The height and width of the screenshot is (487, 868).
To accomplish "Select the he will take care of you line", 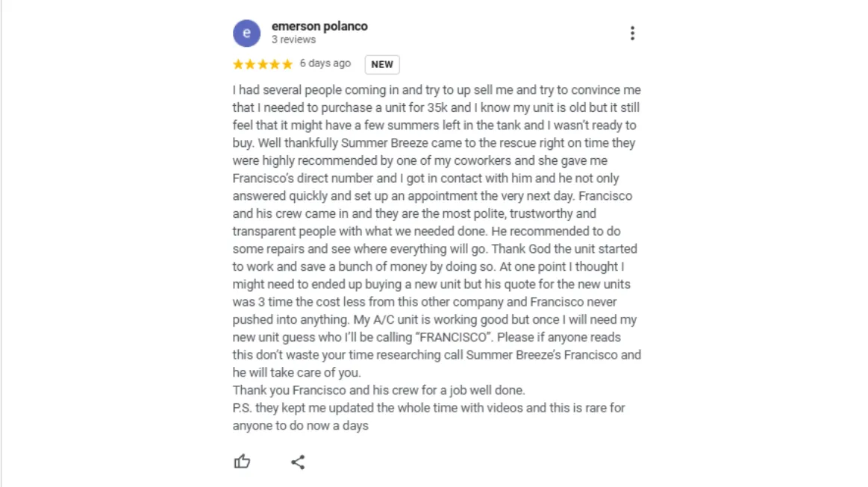I will coord(297,372).
